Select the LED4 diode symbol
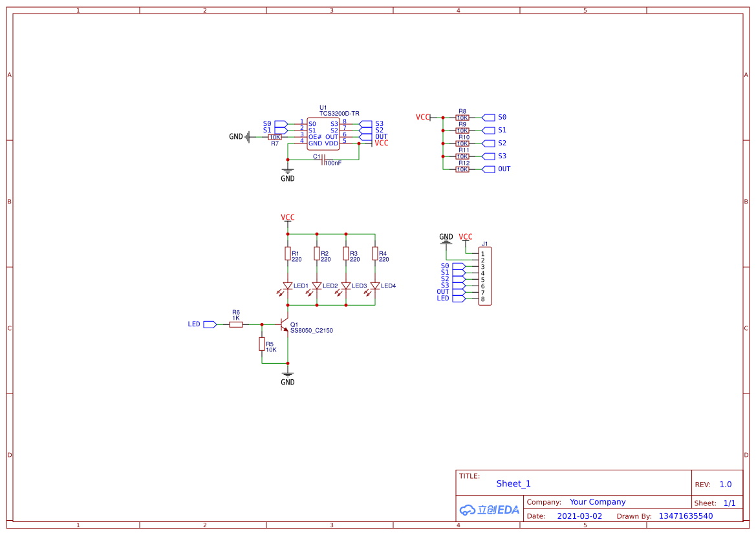The width and height of the screenshot is (756, 535). [374, 286]
